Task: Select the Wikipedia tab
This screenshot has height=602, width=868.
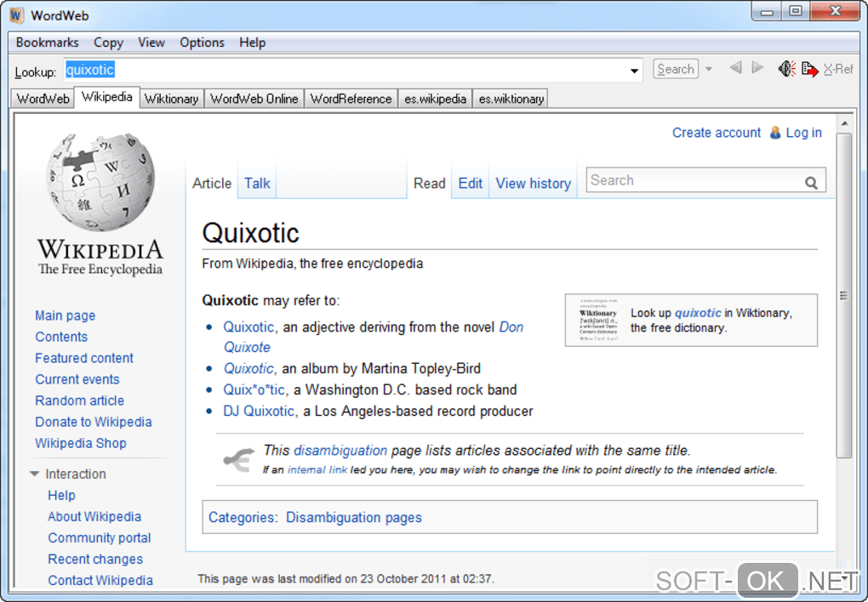Action: pos(107,97)
